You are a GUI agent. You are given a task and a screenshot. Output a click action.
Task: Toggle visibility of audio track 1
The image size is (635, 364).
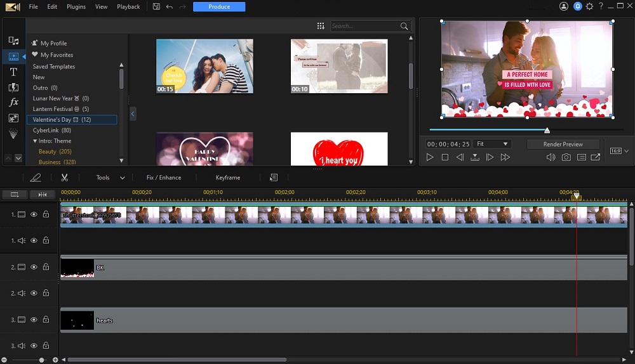[34, 240]
